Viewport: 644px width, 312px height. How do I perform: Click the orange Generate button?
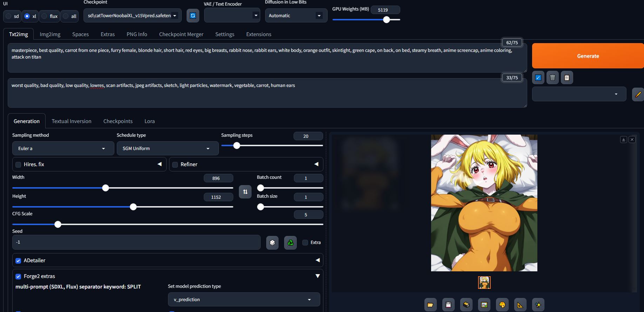coord(588,56)
